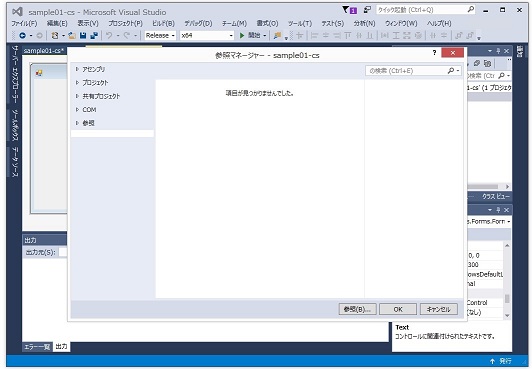The height and width of the screenshot is (369, 532).
Task: Expand the COM category
Action: 77,110
